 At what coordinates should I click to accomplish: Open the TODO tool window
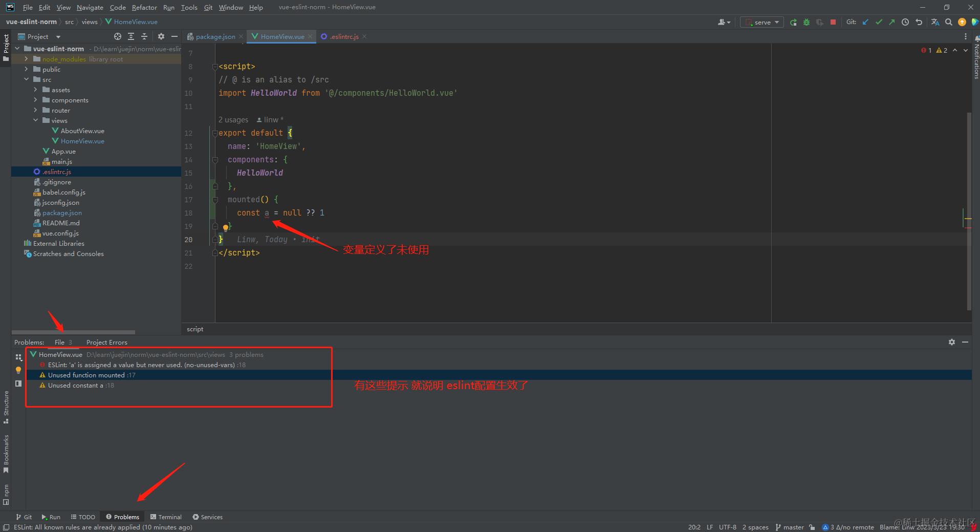click(83, 517)
